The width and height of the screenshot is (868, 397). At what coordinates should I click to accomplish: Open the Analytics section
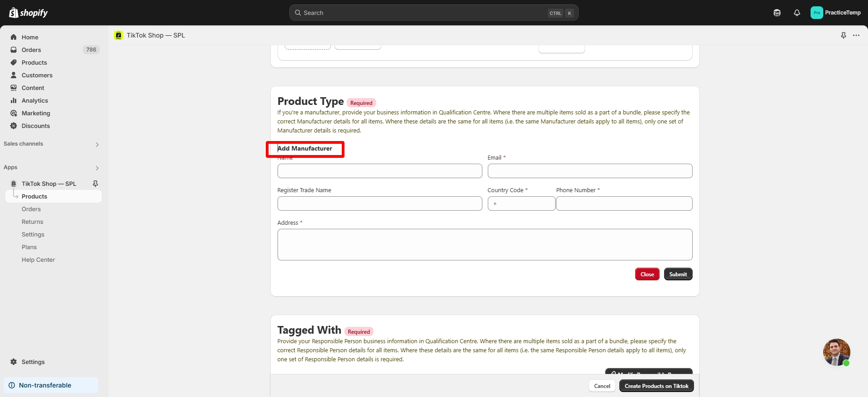coord(35,100)
